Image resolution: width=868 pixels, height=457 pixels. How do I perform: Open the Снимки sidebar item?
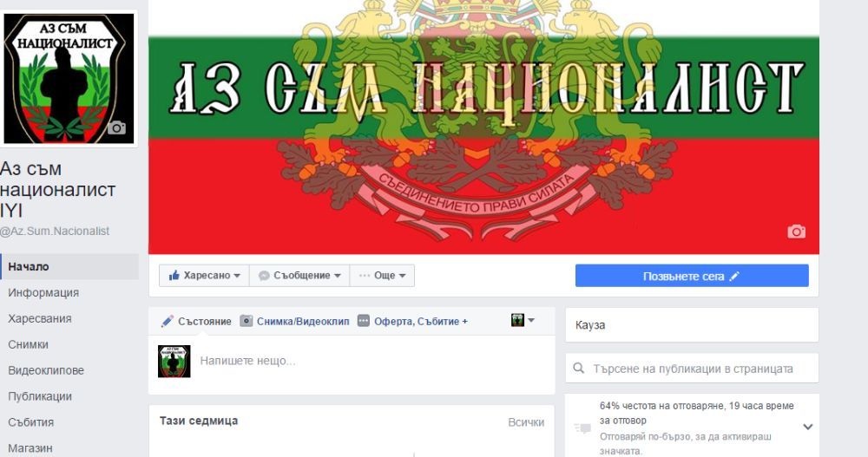[x=29, y=344]
